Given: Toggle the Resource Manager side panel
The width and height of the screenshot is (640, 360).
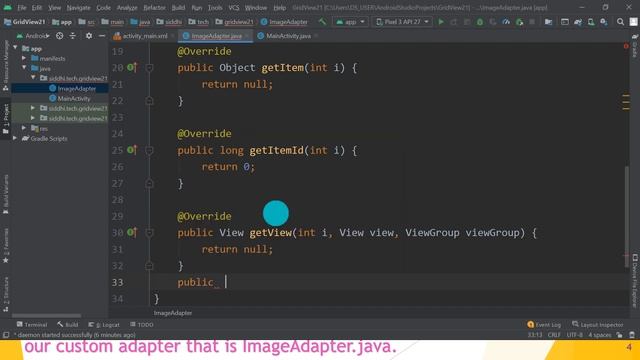Looking at the screenshot, I should (x=5, y=65).
